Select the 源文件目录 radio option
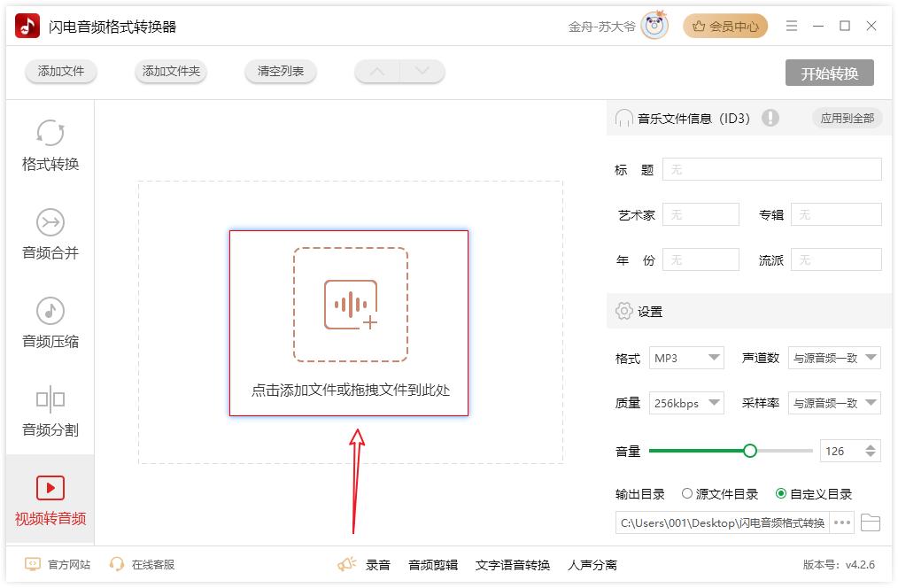This screenshot has width=898, height=588. (x=687, y=494)
